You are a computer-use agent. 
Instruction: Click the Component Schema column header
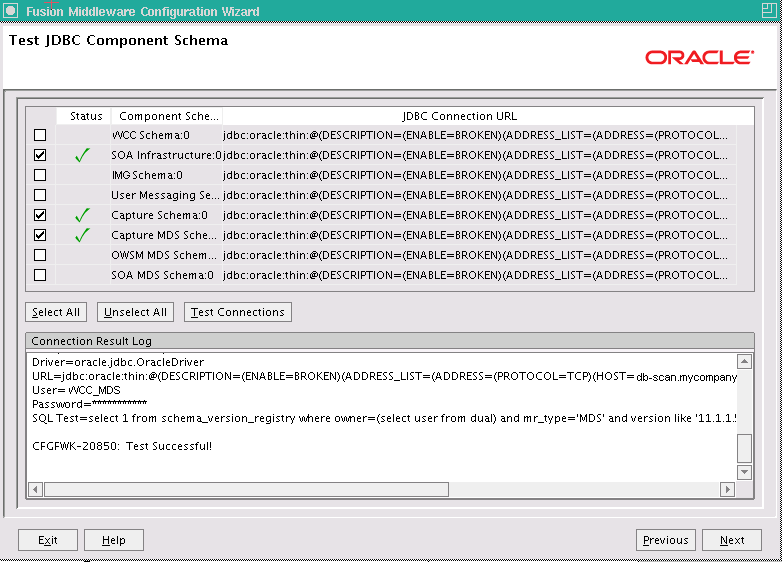point(168,116)
